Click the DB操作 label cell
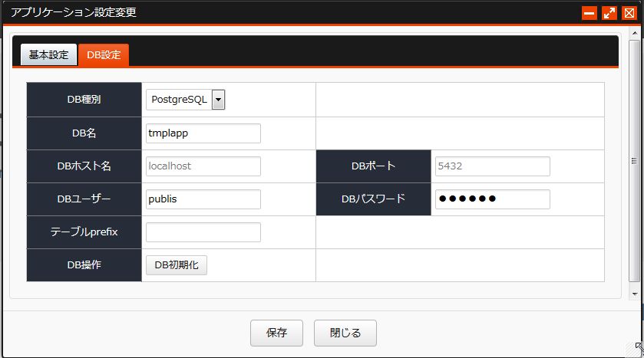The height and width of the screenshot is (358, 644). point(84,265)
